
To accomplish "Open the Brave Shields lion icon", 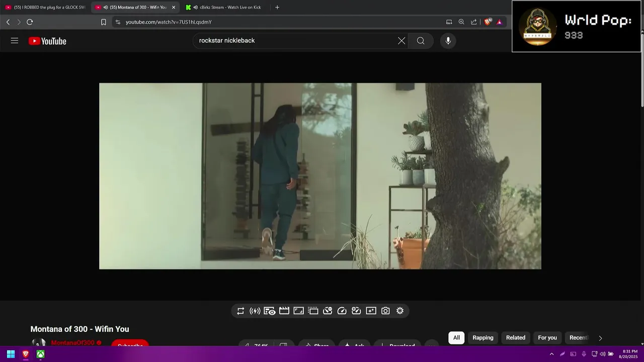I will 488,22.
